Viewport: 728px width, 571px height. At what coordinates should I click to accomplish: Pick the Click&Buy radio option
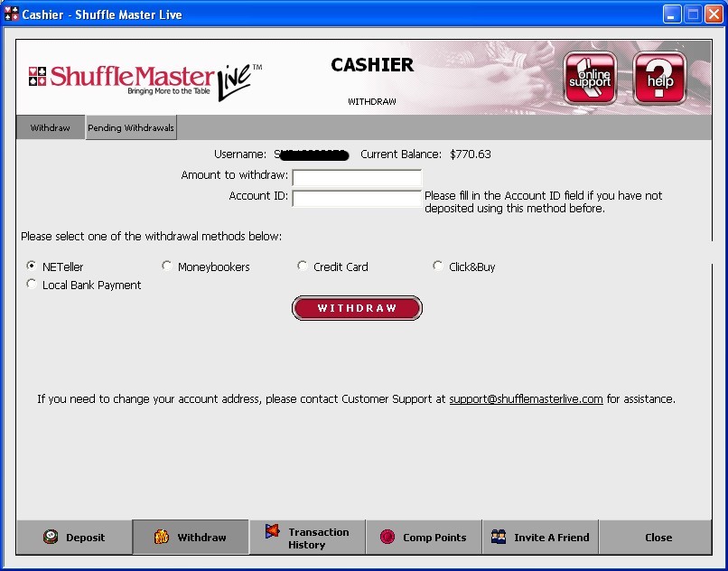tap(438, 267)
